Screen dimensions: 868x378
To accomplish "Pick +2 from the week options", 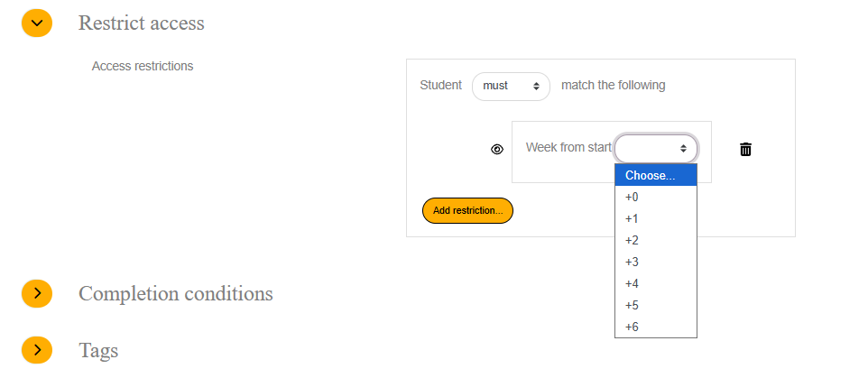I will tap(656, 240).
